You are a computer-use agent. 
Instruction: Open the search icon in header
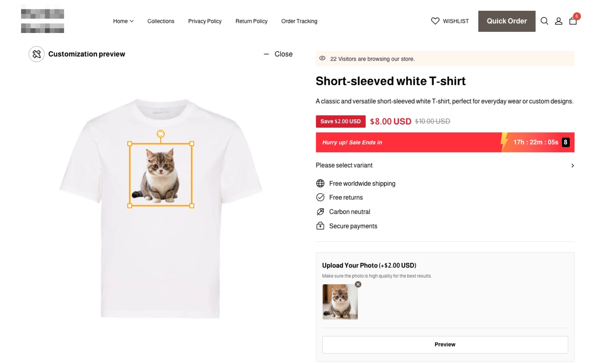point(544,21)
